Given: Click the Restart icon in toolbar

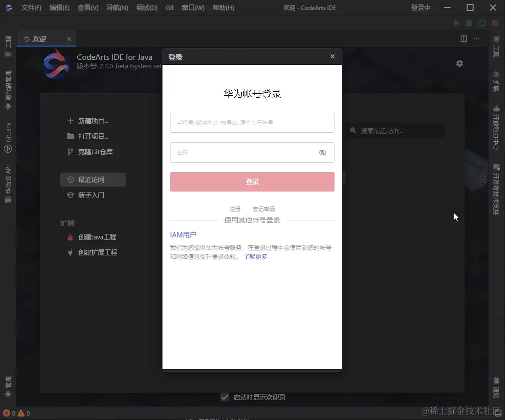Looking at the screenshot, I should [x=482, y=23].
